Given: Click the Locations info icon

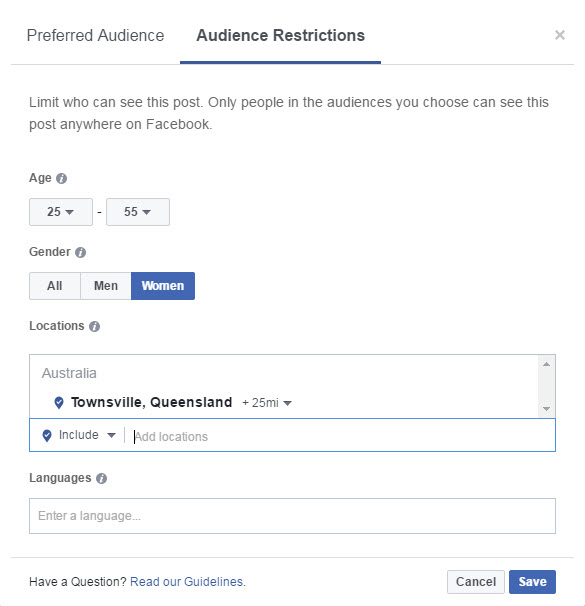Looking at the screenshot, I should 95,327.
